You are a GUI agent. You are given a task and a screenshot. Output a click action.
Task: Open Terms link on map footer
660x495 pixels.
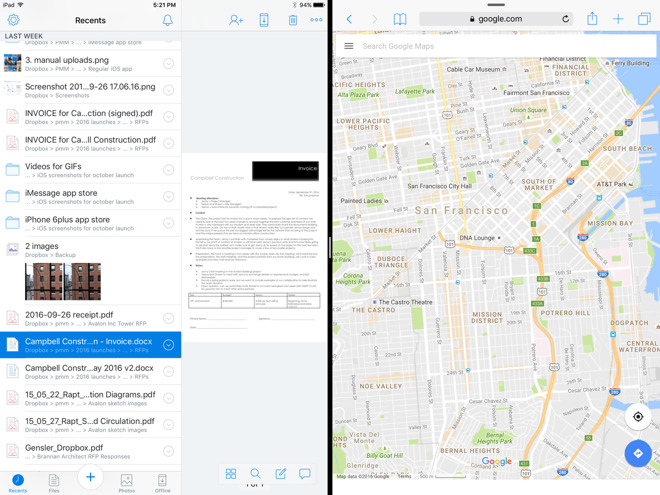[x=405, y=476]
